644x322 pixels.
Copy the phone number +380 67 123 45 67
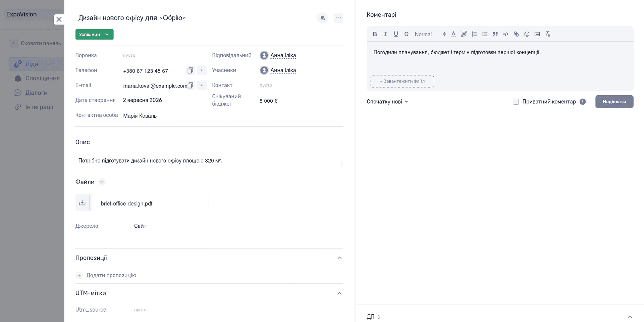[190, 70]
